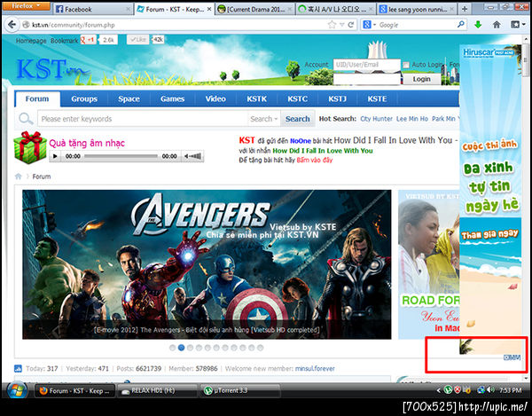Open a new tab with the plus icon

(465, 9)
